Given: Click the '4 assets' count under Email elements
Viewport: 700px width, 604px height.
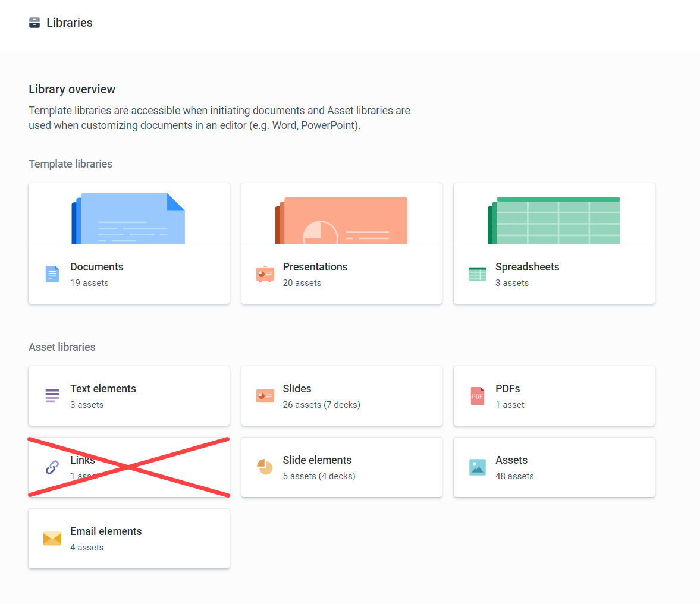Looking at the screenshot, I should pyautogui.click(x=87, y=548).
